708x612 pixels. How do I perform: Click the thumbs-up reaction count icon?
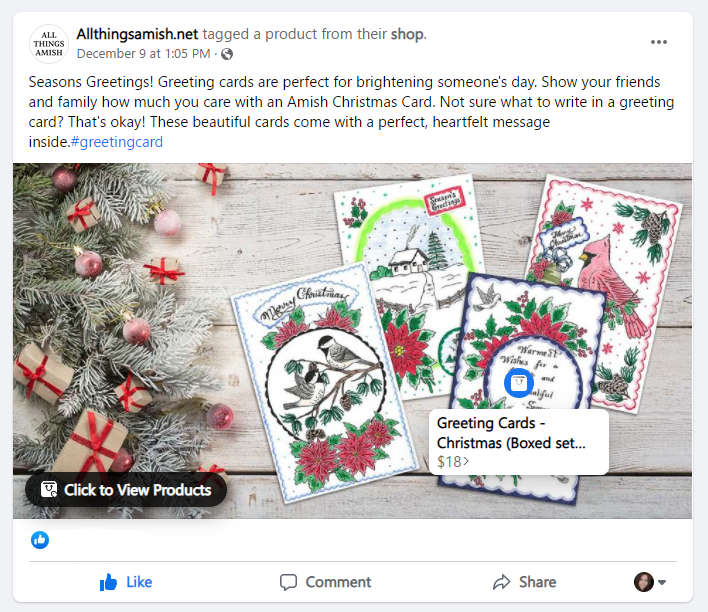(x=40, y=540)
